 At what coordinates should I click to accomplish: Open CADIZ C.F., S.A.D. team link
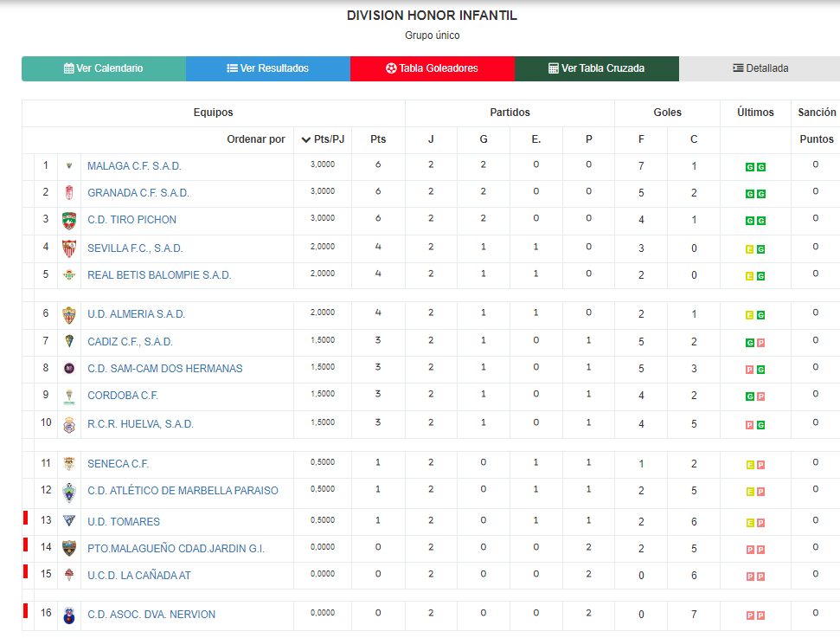click(x=130, y=342)
